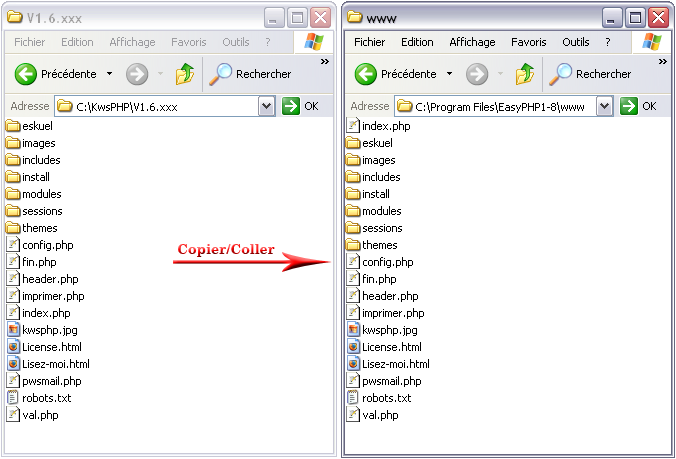Select index.php file in www window

379,126
